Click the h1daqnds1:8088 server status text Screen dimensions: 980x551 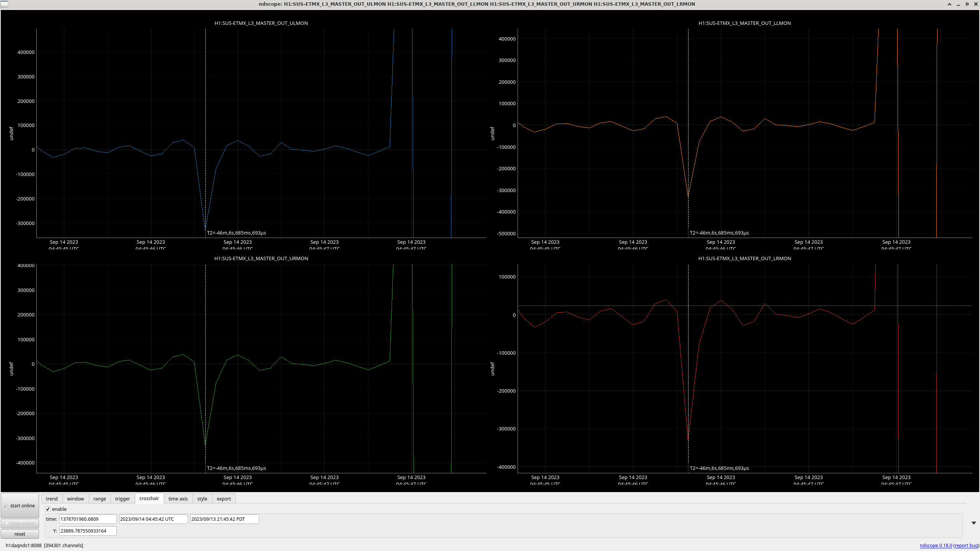coord(23,545)
